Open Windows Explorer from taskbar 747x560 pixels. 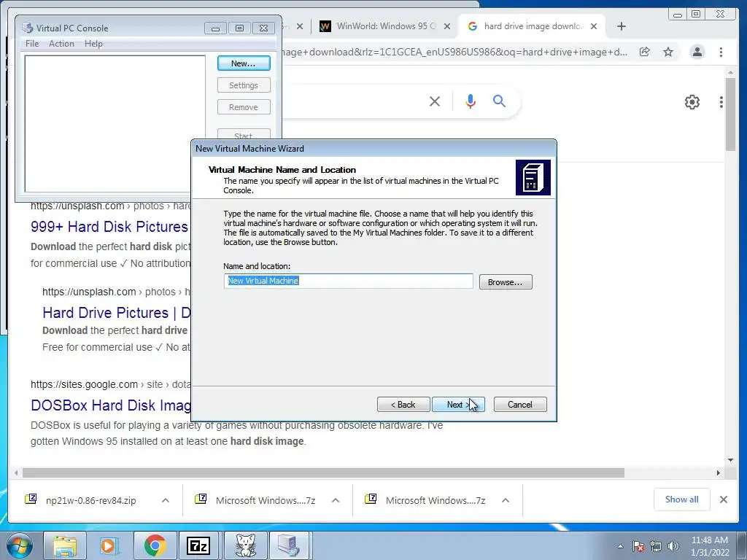tap(65, 545)
